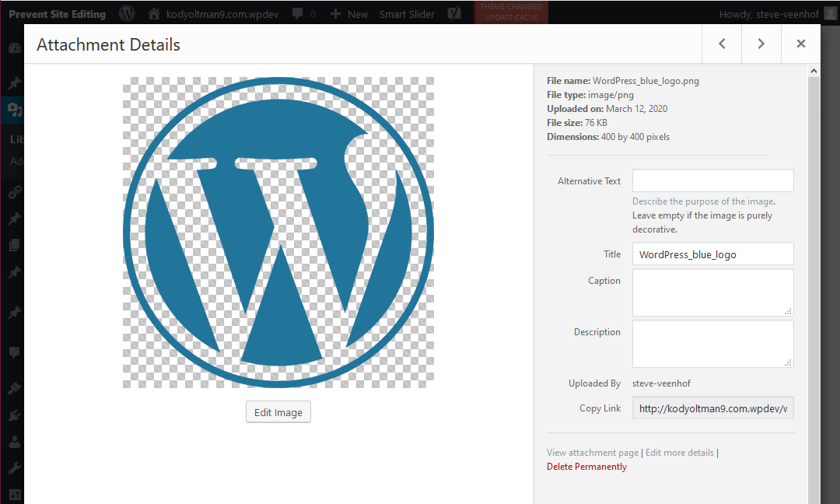Screen dimensions: 840x504
Task: Click the Uploaded on March 12, 2020 text
Action: [607, 109]
